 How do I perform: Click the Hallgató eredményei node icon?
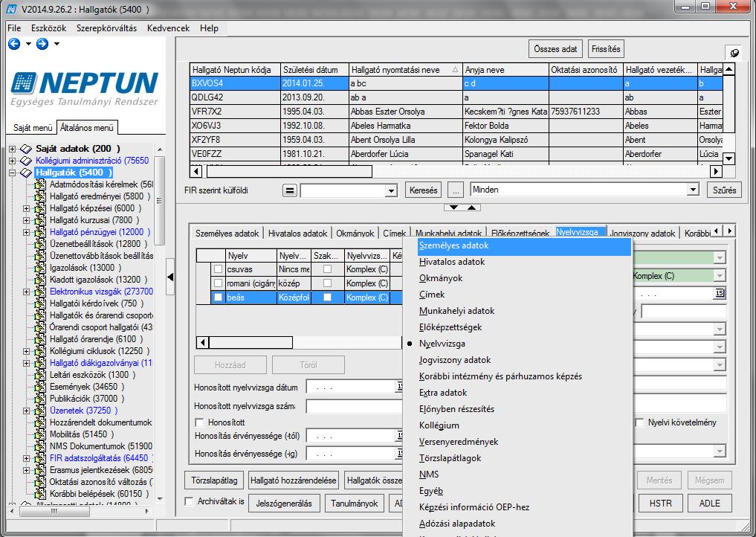click(40, 196)
